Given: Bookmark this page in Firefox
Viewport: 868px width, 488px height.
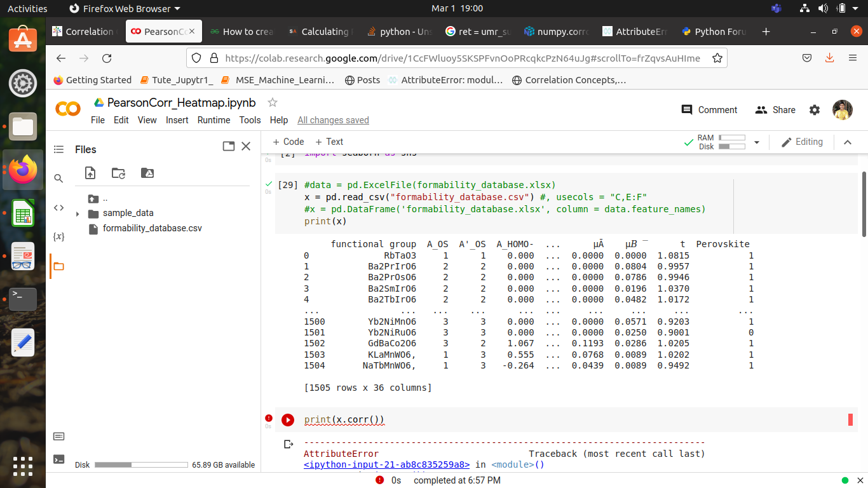Looking at the screenshot, I should [x=717, y=58].
